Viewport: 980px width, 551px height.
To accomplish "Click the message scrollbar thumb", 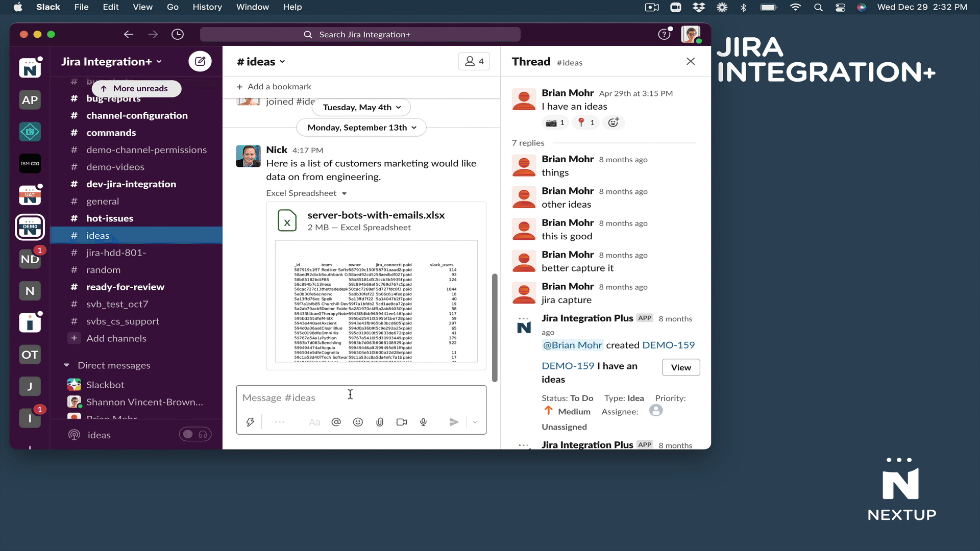I will point(494,328).
